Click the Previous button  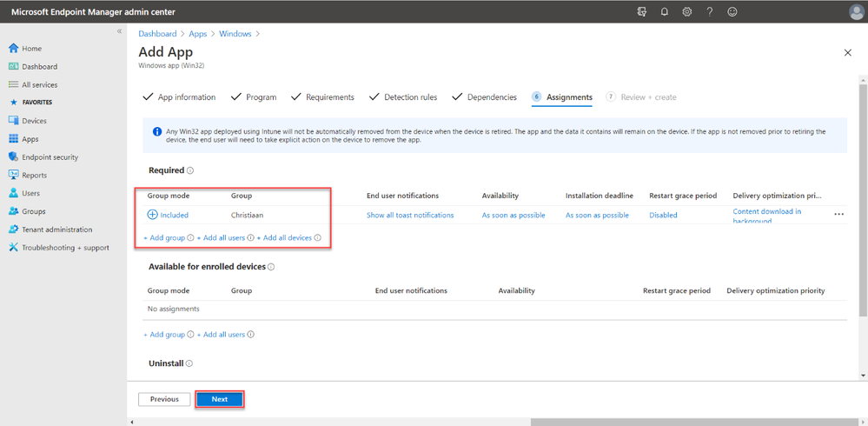(x=164, y=399)
